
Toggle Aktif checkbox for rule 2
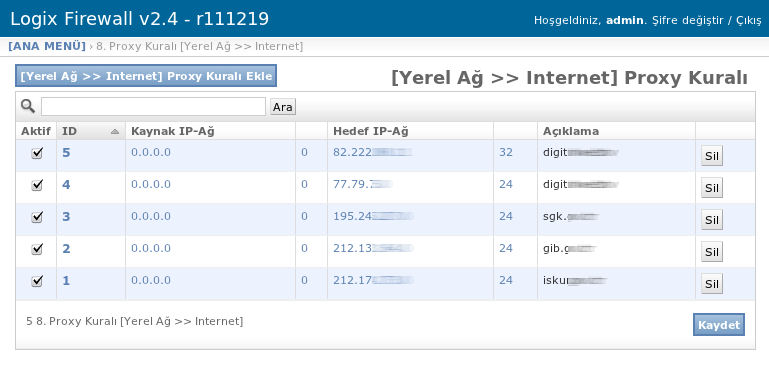point(37,249)
